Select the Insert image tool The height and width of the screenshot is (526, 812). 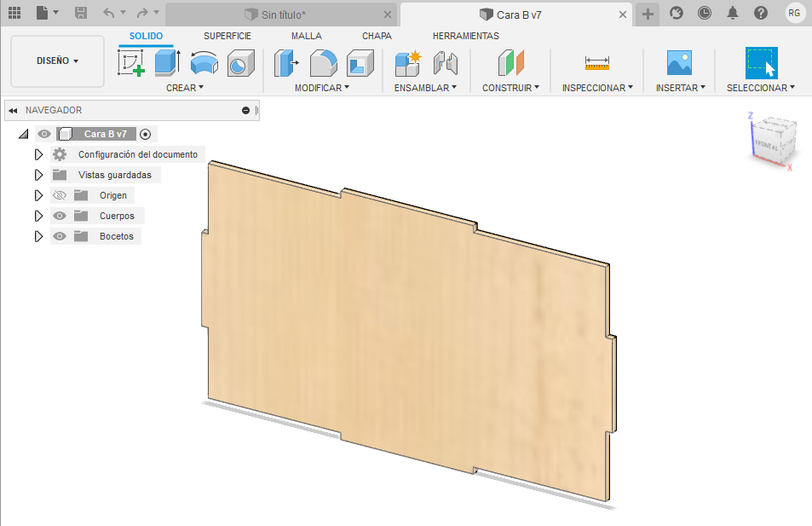679,63
